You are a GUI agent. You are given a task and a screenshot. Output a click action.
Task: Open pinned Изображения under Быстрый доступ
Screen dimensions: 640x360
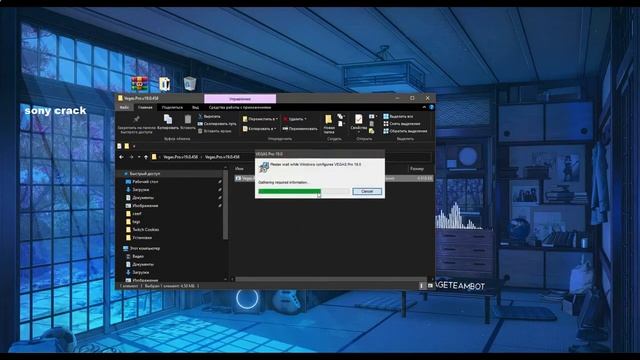tap(142, 206)
